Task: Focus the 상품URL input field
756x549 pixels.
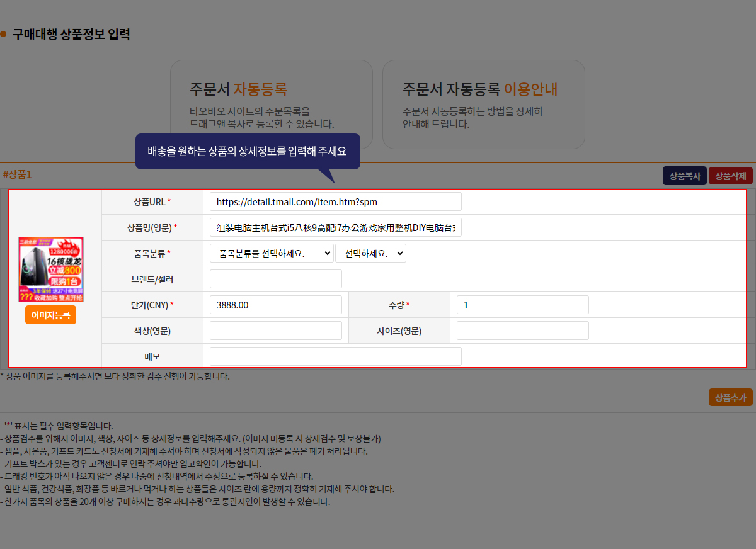Action: [335, 201]
